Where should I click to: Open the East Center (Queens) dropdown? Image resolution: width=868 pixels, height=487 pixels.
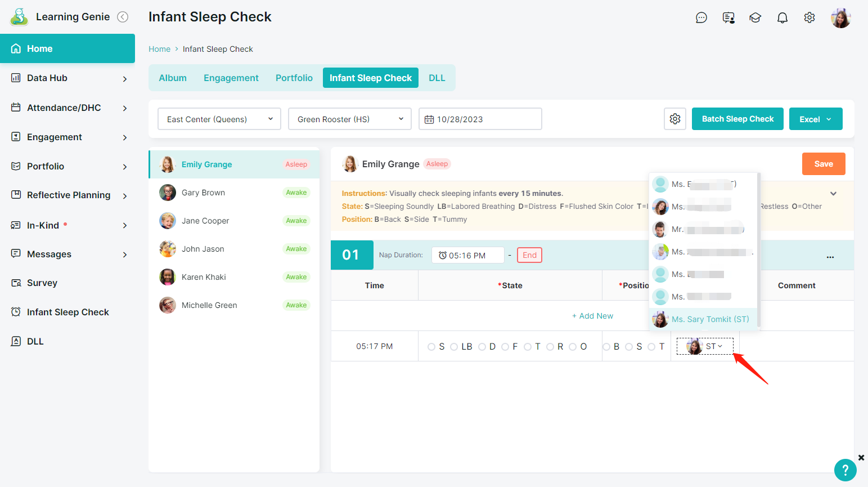click(219, 119)
